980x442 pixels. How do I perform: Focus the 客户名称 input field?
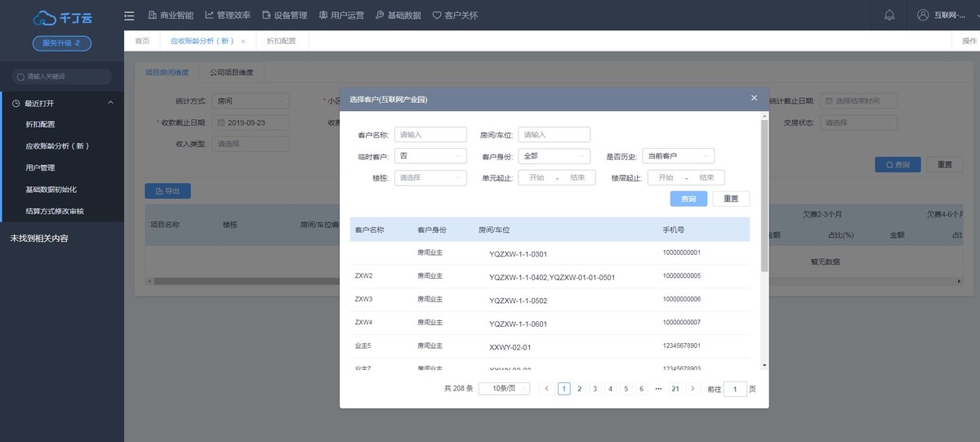(x=430, y=134)
